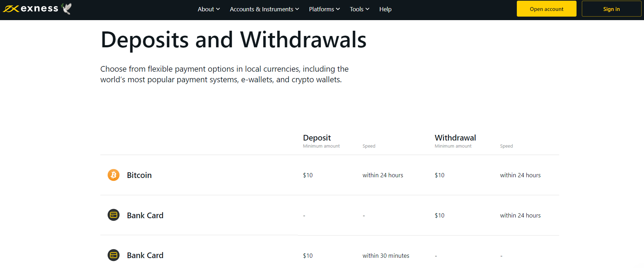Open the Tools menu
The image size is (644, 268).
tap(360, 9)
